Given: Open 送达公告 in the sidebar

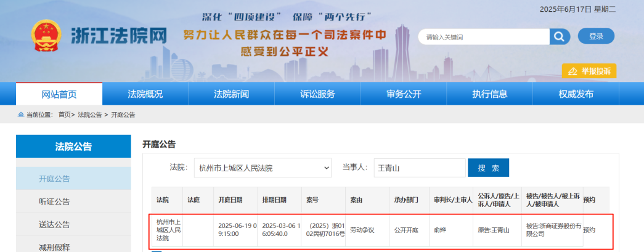Looking at the screenshot, I should (54, 224).
